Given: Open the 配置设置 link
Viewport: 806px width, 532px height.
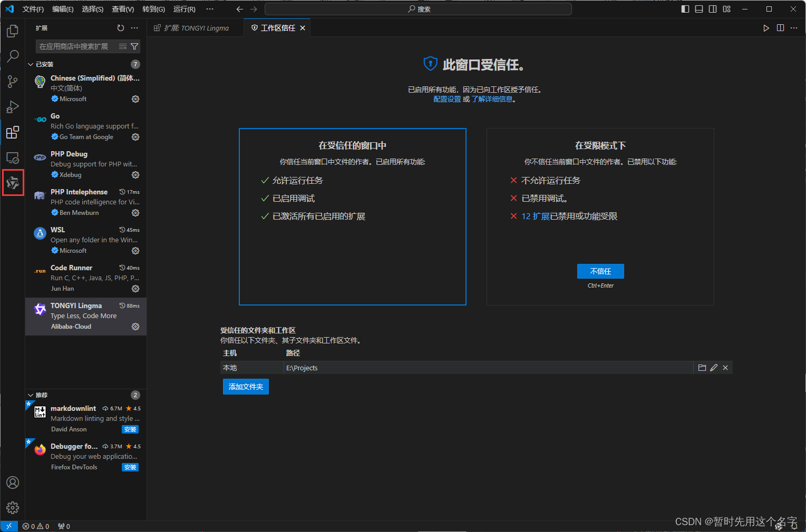Looking at the screenshot, I should coord(447,99).
